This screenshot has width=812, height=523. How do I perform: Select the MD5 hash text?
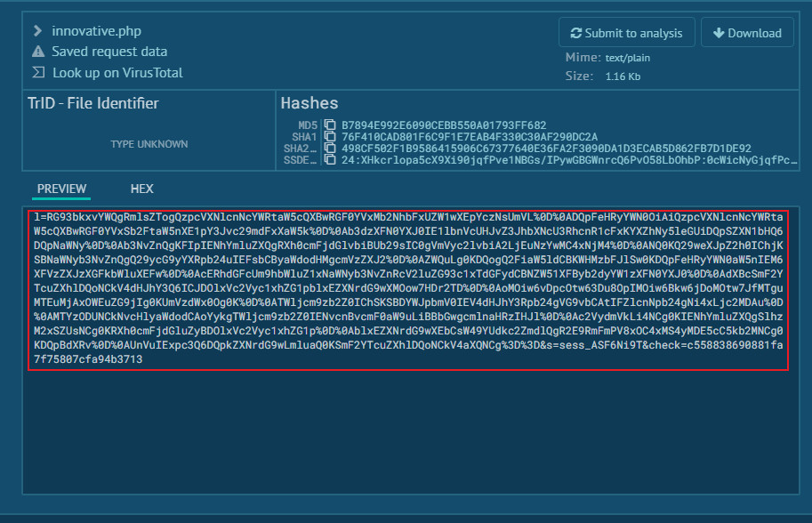(444, 125)
